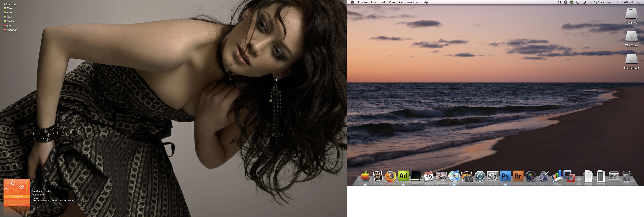644x217 pixels.
Task: Open the Apple menu
Action: 353,2
